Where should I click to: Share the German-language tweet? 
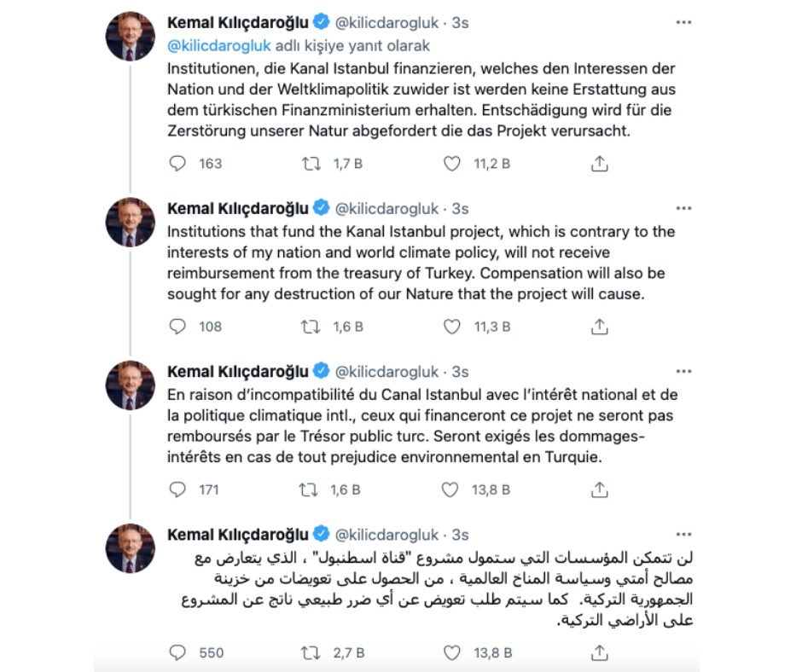point(600,164)
